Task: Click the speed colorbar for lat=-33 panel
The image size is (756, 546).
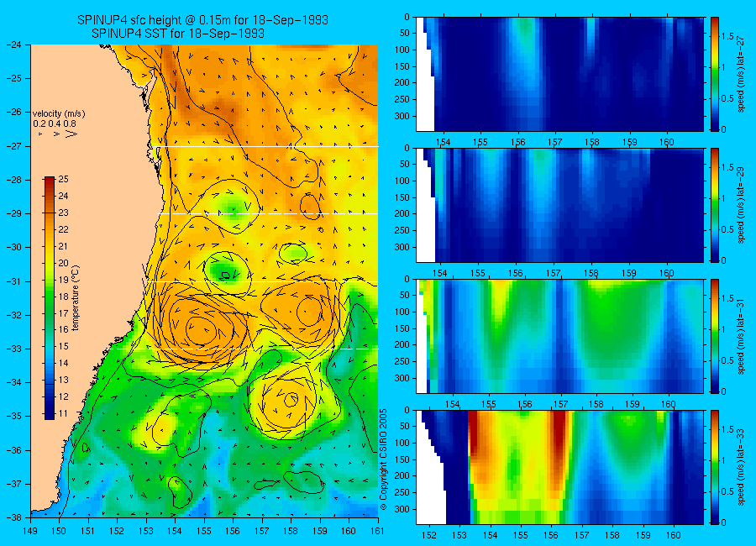Action: (x=715, y=467)
